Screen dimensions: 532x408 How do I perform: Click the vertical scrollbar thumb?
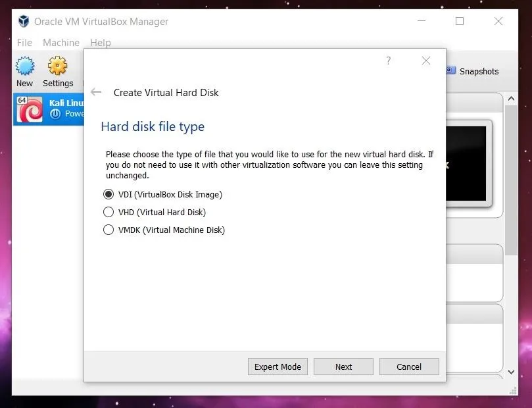[511, 180]
